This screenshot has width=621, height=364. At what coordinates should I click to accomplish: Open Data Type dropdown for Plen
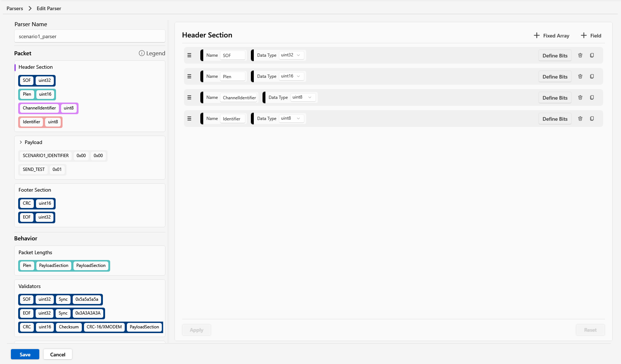[x=291, y=76]
